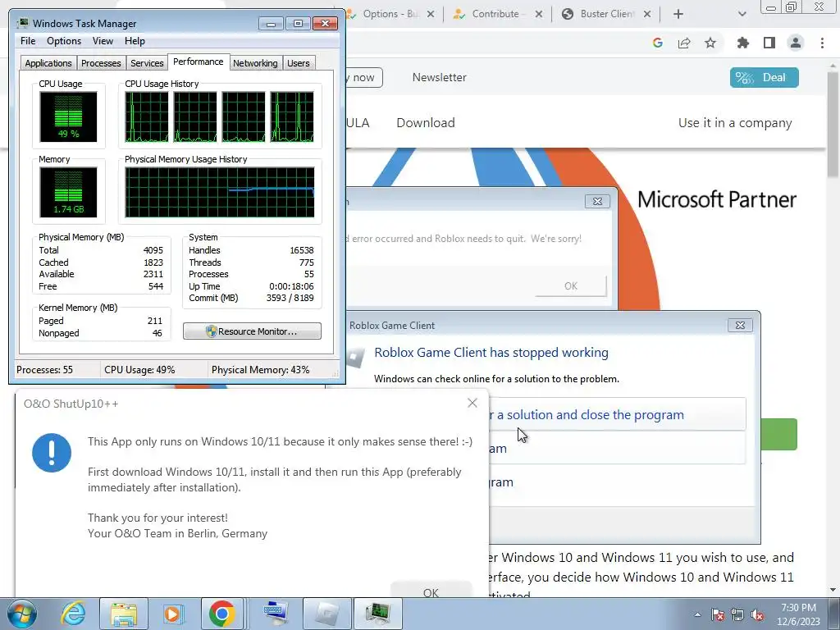Open the Download link on the webpage
The height and width of the screenshot is (630, 840).
pos(426,123)
